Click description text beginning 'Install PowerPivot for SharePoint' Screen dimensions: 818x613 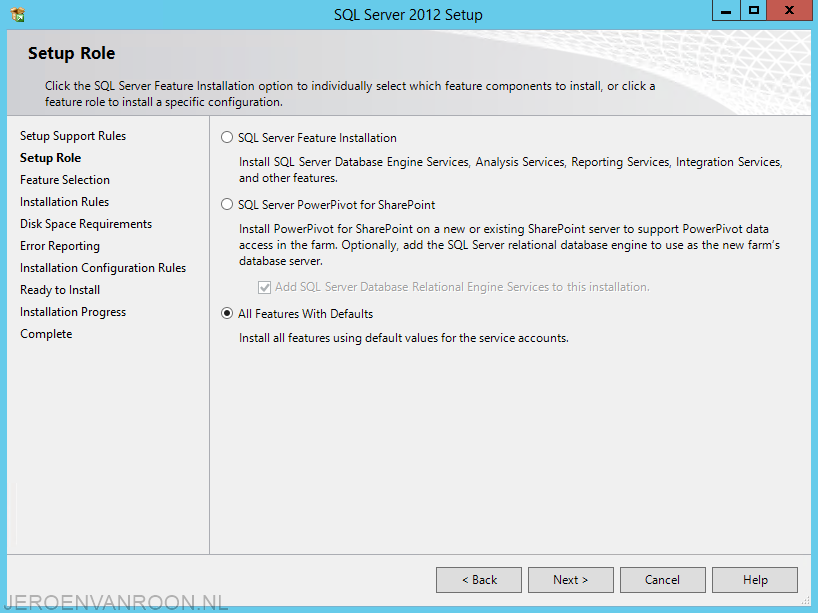click(x=510, y=245)
